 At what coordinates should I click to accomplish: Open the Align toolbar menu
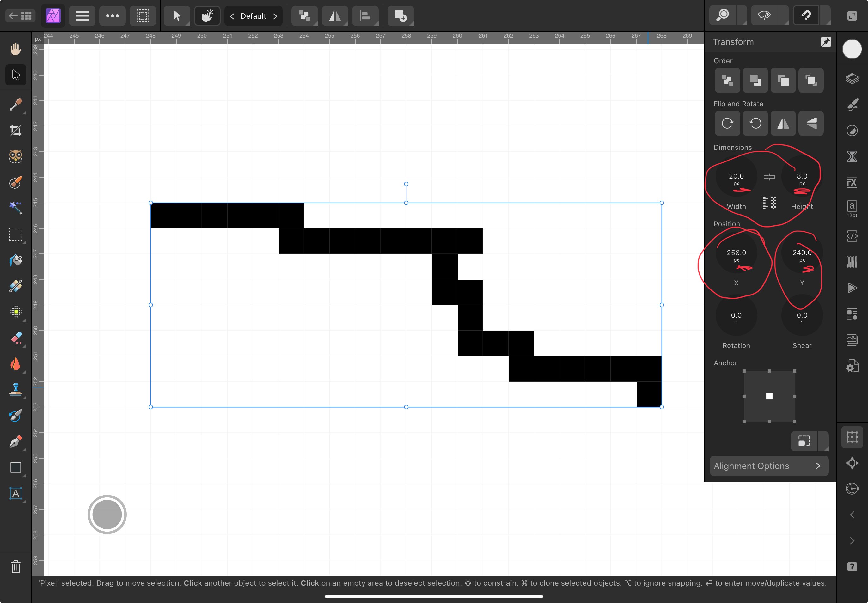coord(365,16)
